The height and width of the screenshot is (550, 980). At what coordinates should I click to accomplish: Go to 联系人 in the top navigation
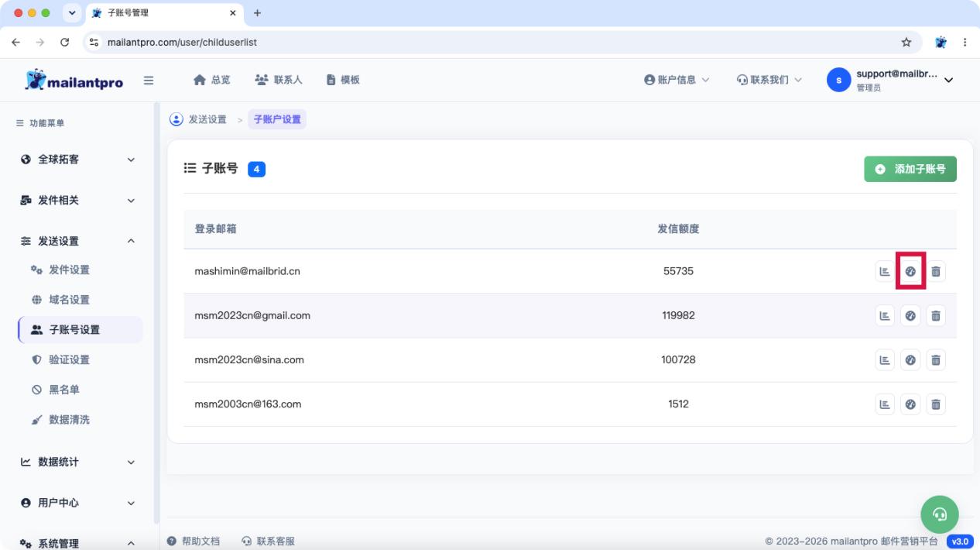coord(279,80)
